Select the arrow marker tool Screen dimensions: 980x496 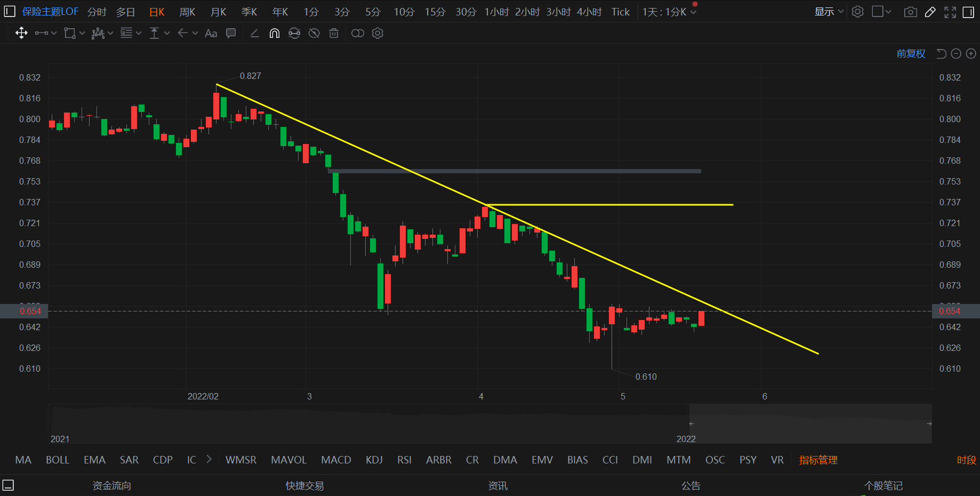pyautogui.click(x=183, y=33)
